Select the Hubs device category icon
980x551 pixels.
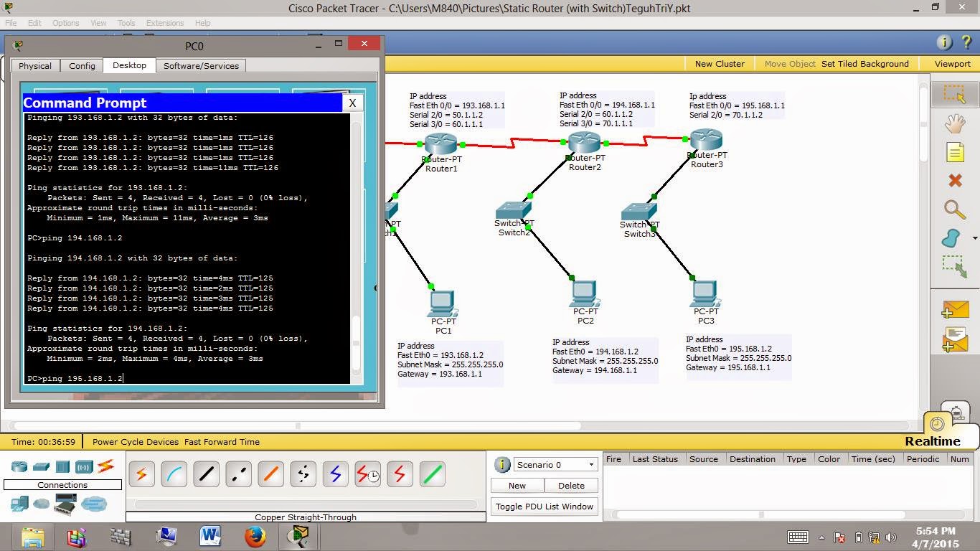(62, 466)
